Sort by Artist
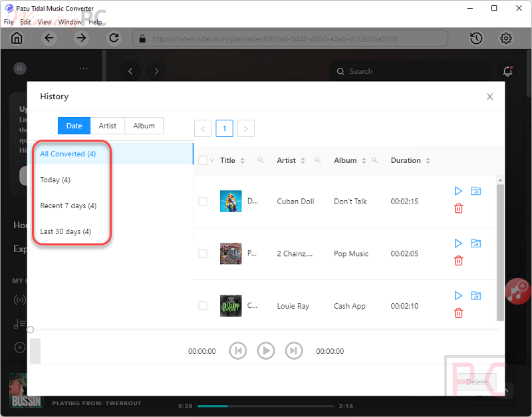Screen dimensions: 532x417 point(303,160)
